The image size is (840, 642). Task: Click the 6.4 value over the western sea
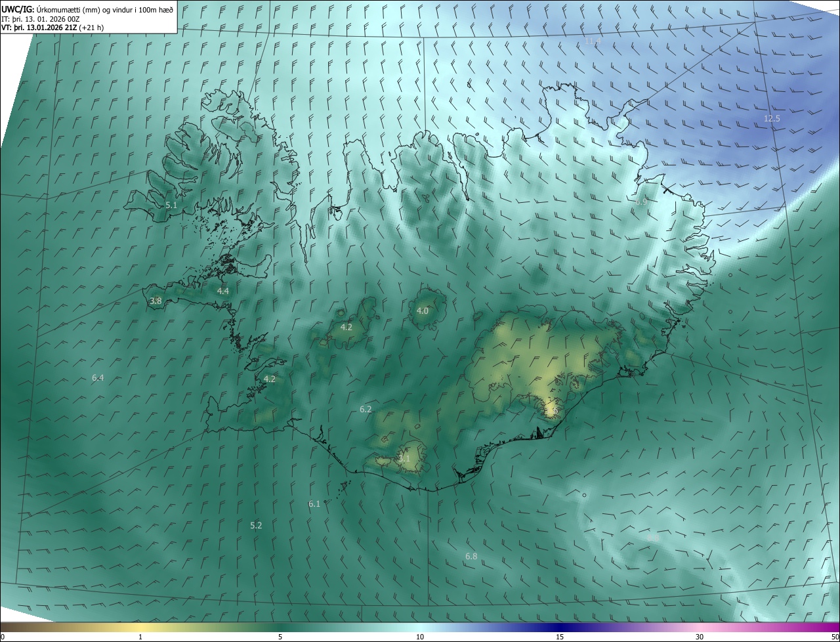(x=98, y=378)
